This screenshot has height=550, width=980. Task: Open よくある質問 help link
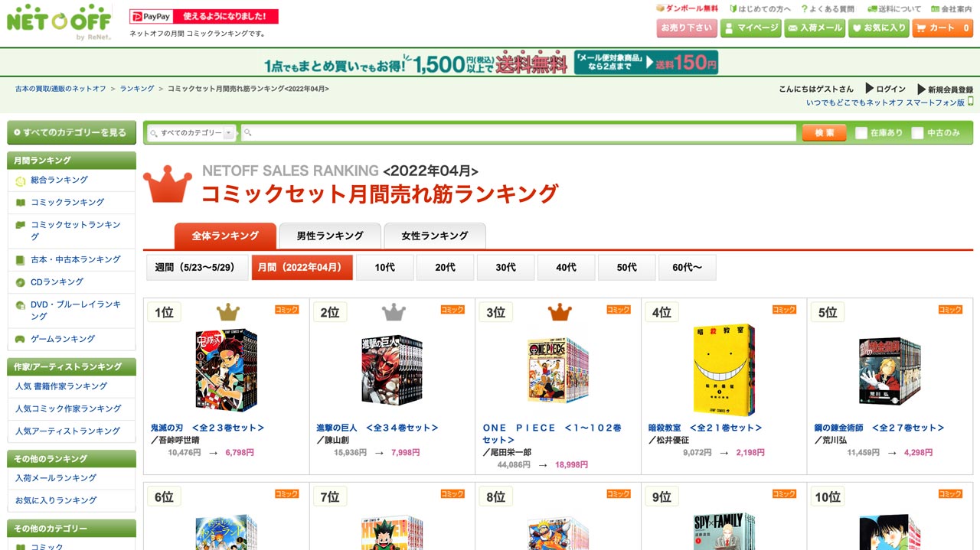pos(828,8)
